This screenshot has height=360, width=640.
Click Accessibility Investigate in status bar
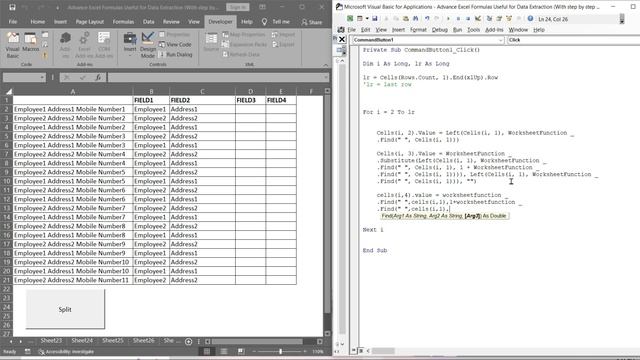66,351
